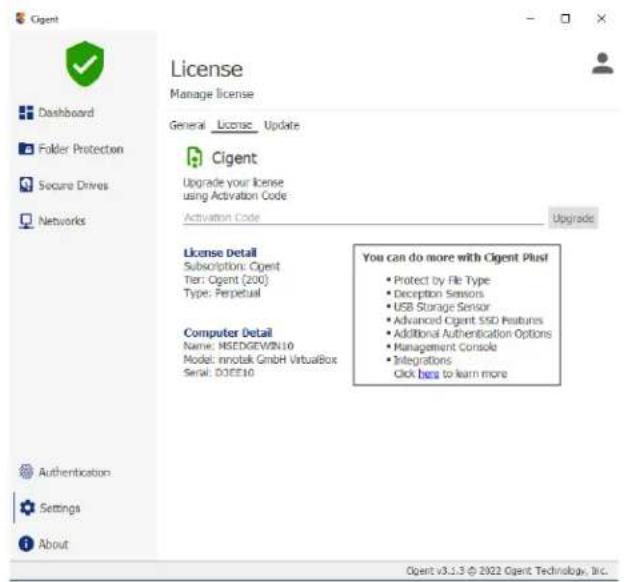Follow the 'here' link to learn more
Image resolution: width=624 pixels, height=582 pixels.
coord(429,374)
